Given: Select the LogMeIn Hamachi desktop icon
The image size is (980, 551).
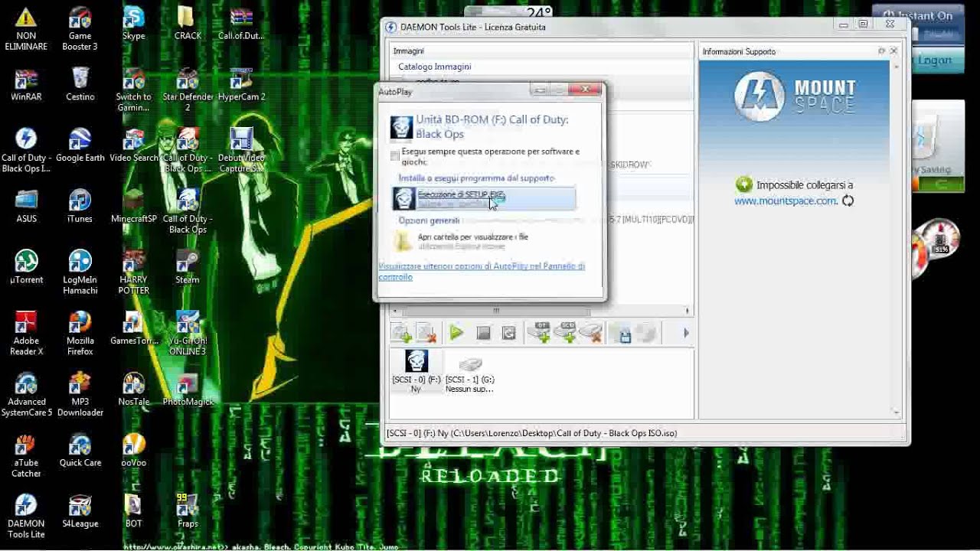Looking at the screenshot, I should click(80, 272).
